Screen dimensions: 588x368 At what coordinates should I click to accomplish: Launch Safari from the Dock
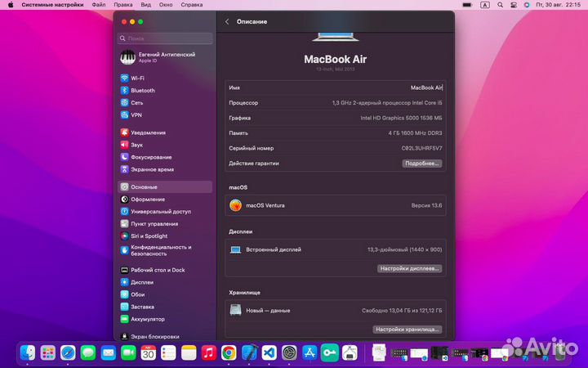click(68, 352)
